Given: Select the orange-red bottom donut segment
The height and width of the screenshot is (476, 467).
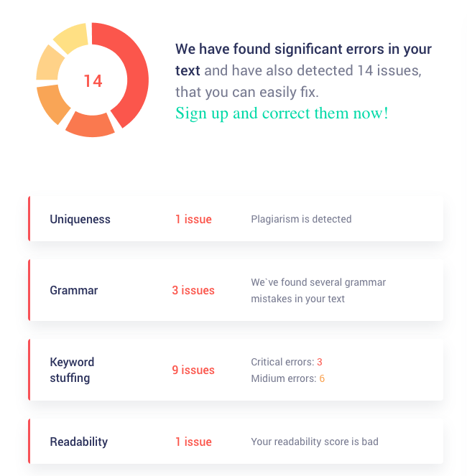Looking at the screenshot, I should [91, 123].
